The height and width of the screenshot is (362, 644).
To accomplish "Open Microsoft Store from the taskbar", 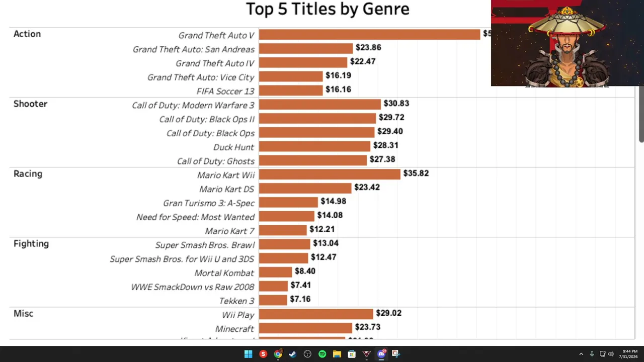I will pos(352,354).
